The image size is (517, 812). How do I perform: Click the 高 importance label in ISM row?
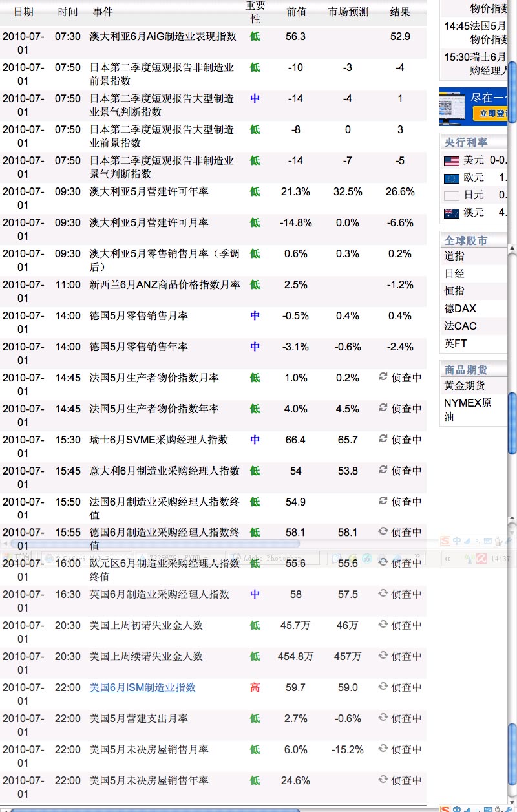pos(255,687)
